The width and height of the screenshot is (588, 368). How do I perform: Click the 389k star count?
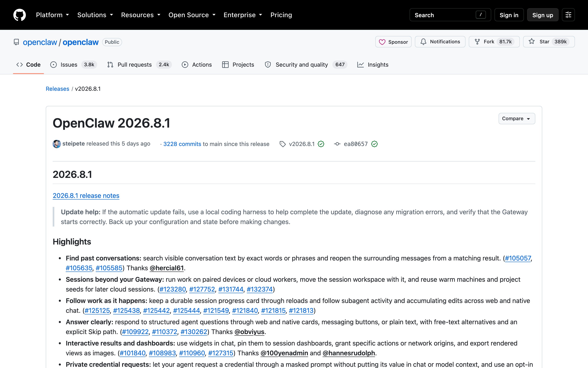point(560,42)
